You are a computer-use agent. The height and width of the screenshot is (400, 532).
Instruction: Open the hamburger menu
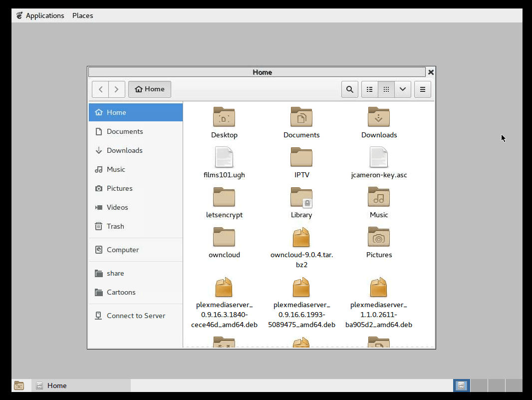[422, 89]
